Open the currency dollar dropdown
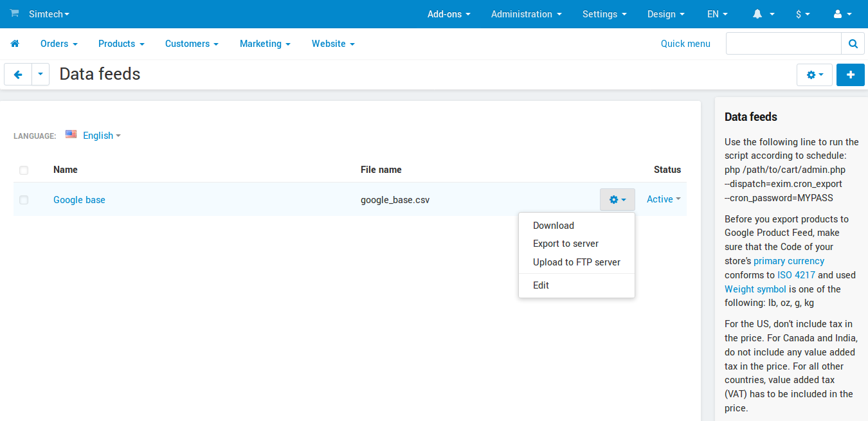Viewport: 868px width, 421px height. pyautogui.click(x=803, y=14)
